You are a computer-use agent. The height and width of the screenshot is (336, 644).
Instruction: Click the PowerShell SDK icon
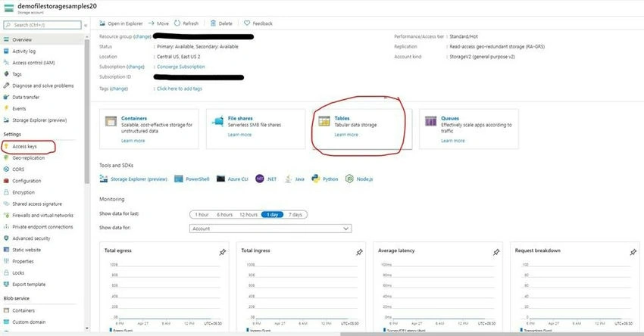(x=179, y=179)
